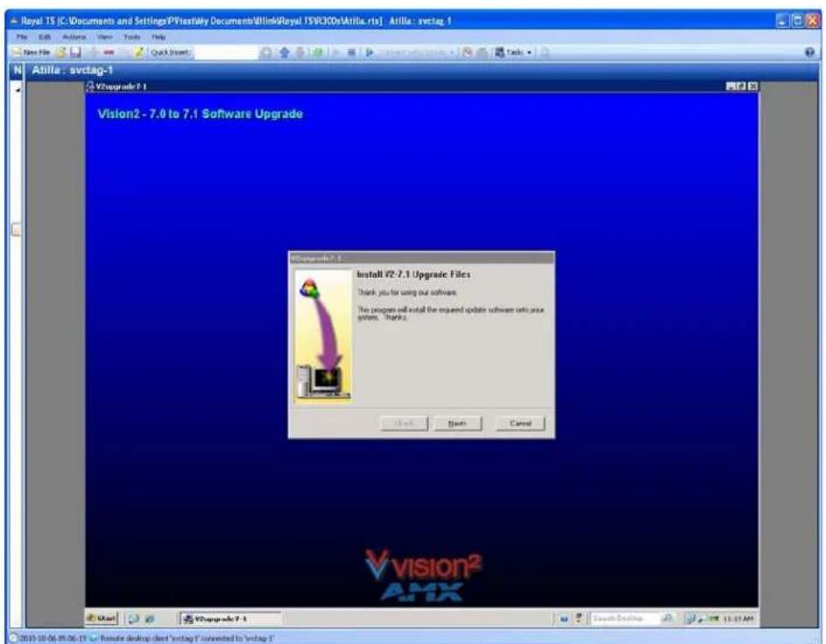Click the green refresh toolbar icon

(317, 52)
